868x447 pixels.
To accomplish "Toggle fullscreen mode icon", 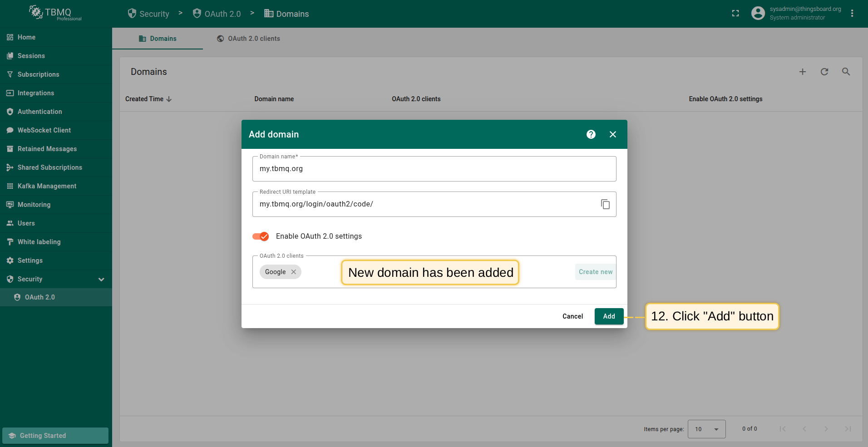I will (x=735, y=14).
